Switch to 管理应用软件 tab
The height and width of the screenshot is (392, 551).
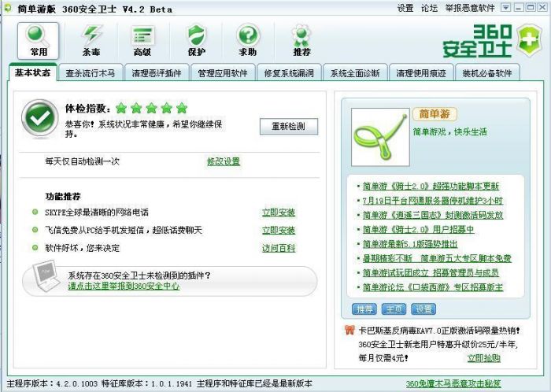[x=223, y=73]
